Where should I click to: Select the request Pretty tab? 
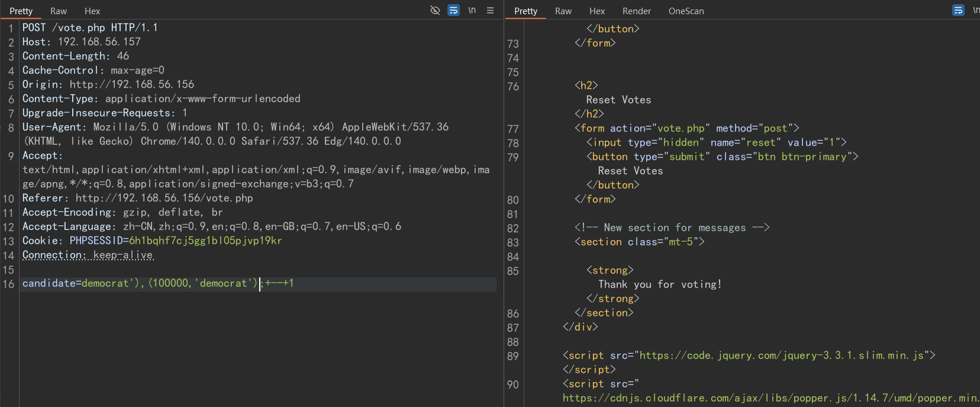click(21, 11)
